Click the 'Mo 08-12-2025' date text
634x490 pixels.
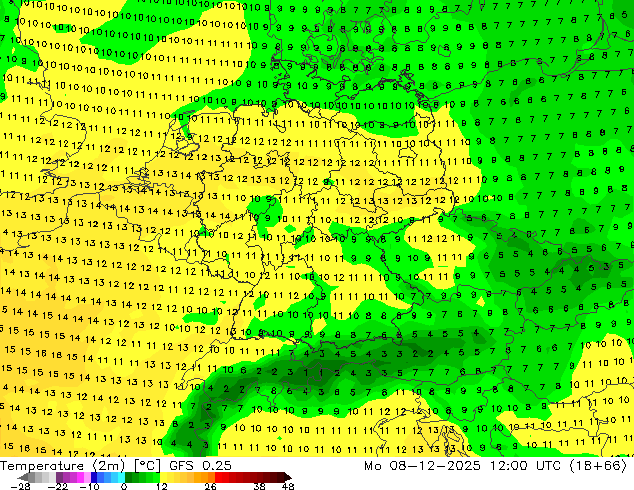click(423, 466)
